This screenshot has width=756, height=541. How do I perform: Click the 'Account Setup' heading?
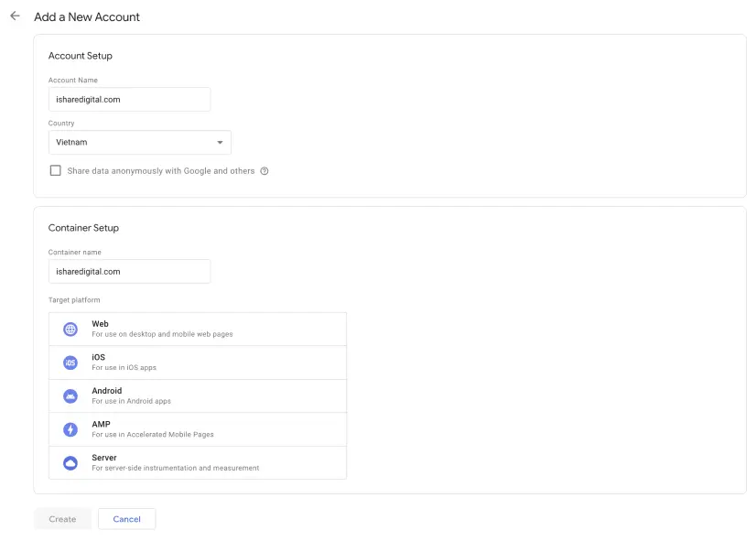81,56
